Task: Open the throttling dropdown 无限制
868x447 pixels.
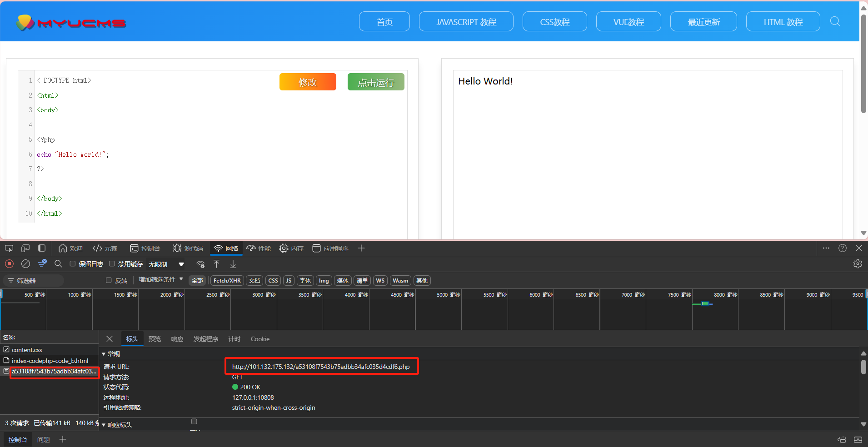Action: pyautogui.click(x=166, y=264)
